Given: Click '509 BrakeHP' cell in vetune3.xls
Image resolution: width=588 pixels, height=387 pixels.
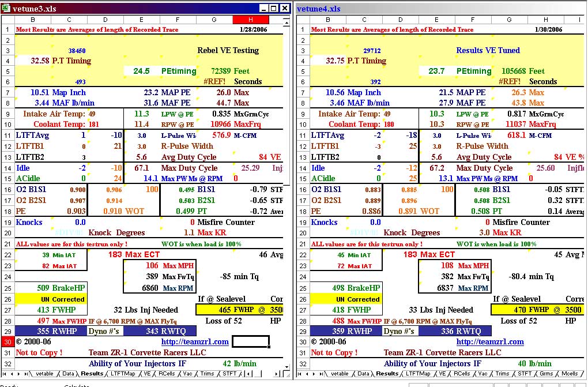Looking at the screenshot, I should coord(51,288).
